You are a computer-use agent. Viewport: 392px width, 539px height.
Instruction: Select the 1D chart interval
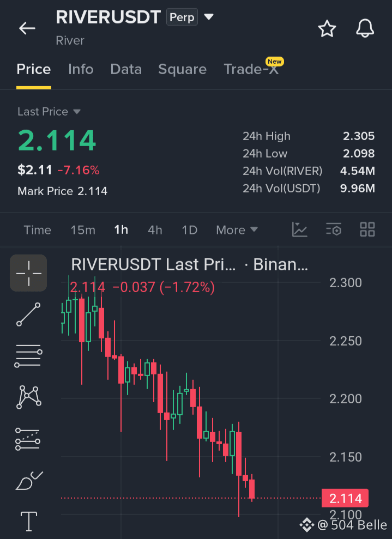pyautogui.click(x=190, y=230)
